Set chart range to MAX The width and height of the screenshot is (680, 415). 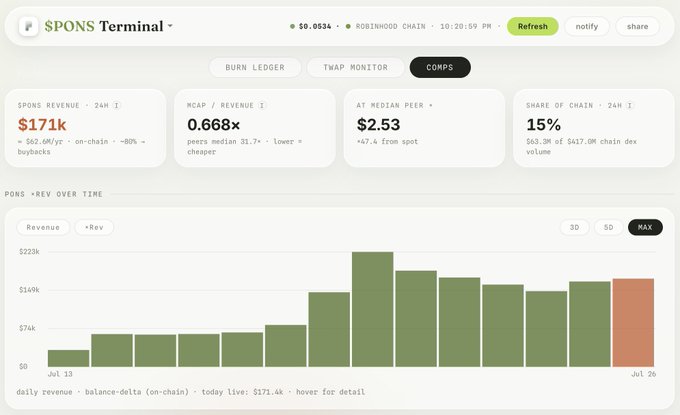tap(645, 227)
